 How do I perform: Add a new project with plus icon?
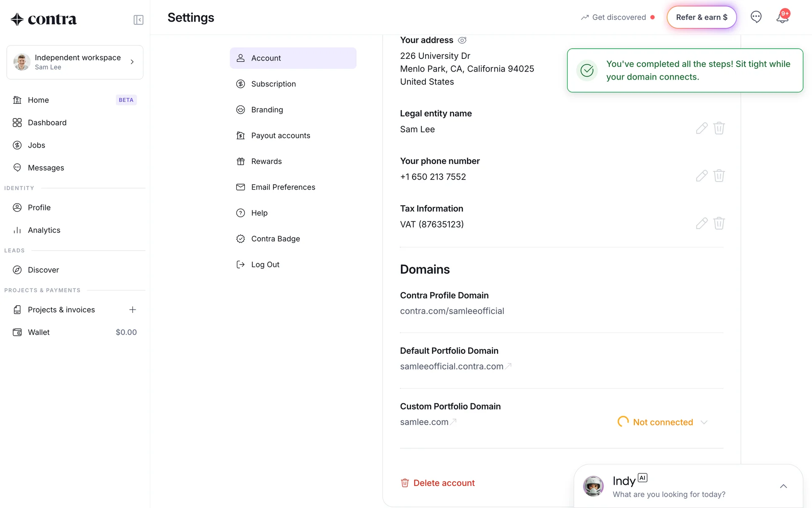click(132, 309)
